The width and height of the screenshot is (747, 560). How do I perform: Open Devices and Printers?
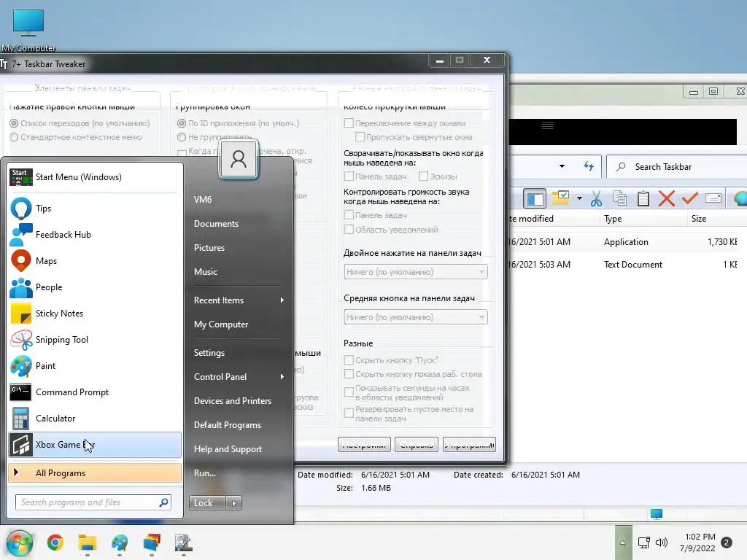[239, 401]
